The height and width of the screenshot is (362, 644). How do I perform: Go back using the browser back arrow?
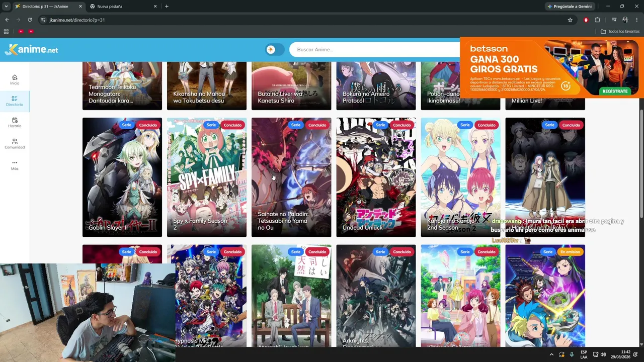pyautogui.click(x=7, y=20)
